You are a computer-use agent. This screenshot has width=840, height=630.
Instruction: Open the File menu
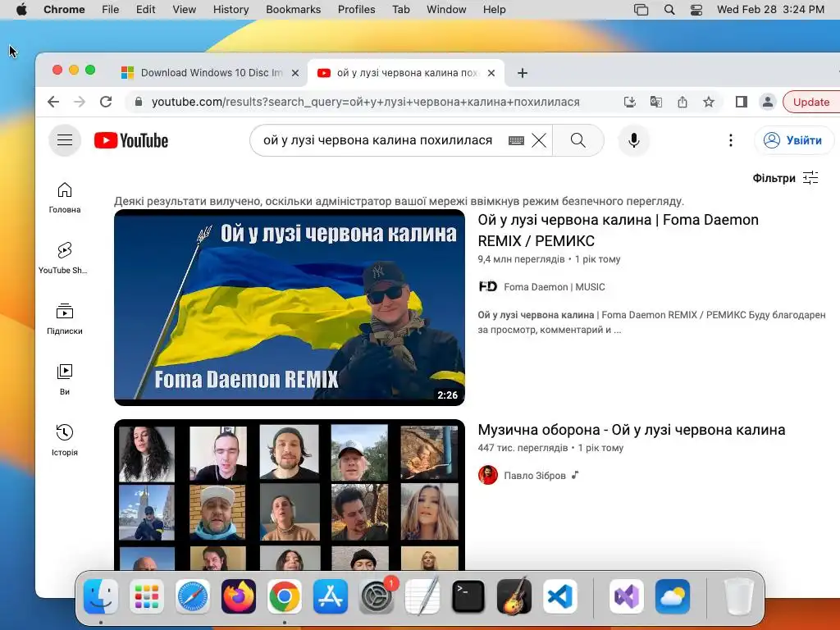click(x=111, y=9)
